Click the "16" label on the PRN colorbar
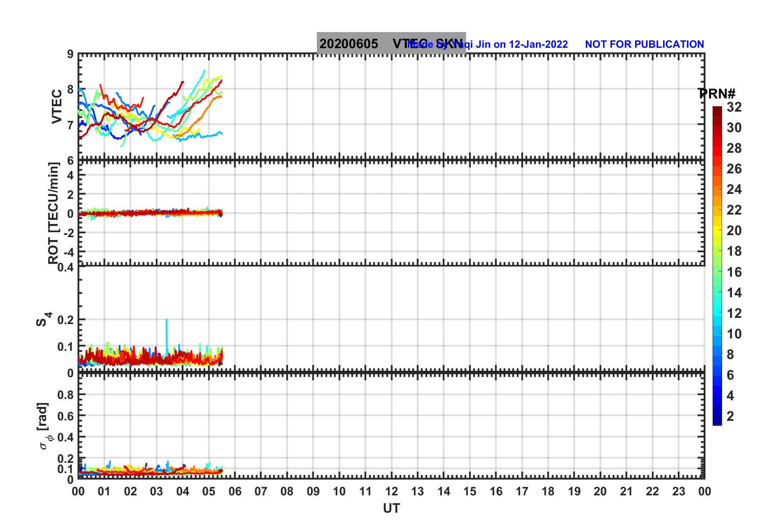783x532 pixels. click(x=734, y=272)
